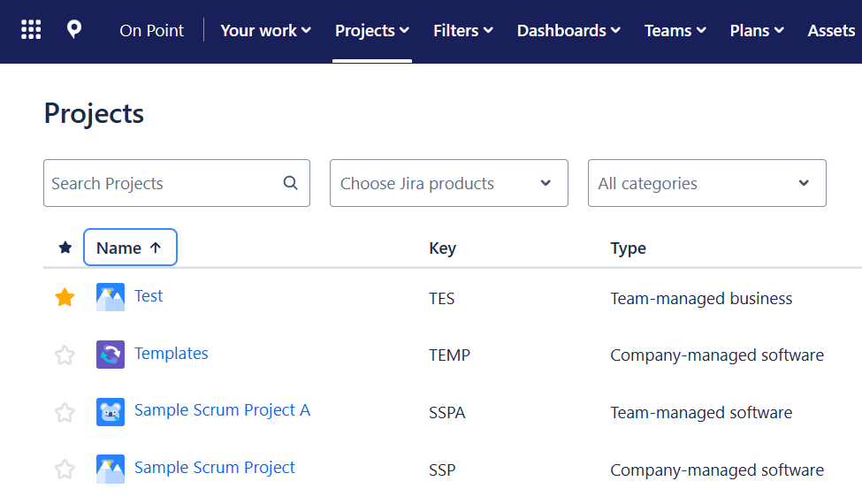Sort by the starred column header icon
Image resolution: width=862 pixels, height=504 pixels.
click(x=65, y=248)
